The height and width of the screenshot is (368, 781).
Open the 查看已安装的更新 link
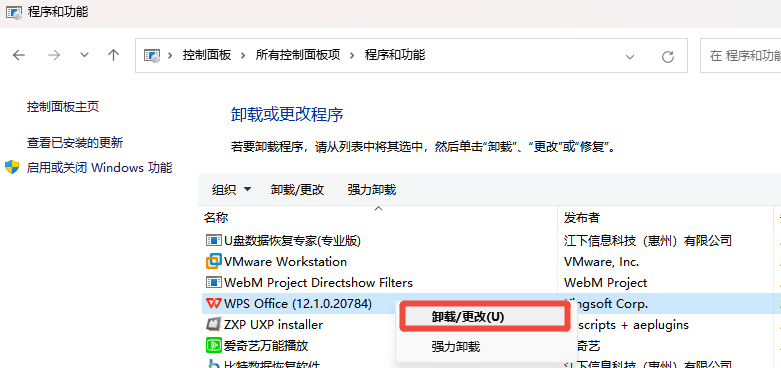click(75, 143)
